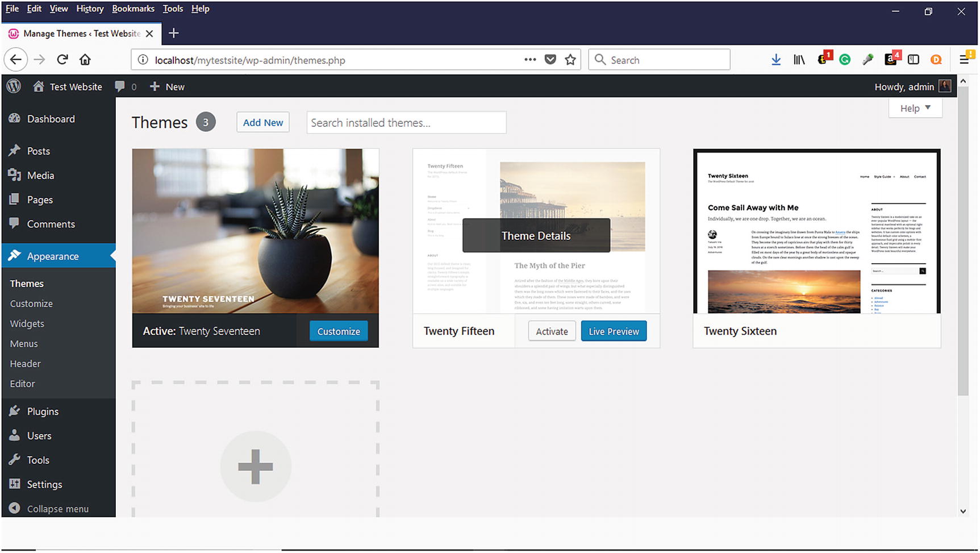This screenshot has height=553, width=980.
Task: Click the eyedropper extension icon
Action: (x=868, y=60)
